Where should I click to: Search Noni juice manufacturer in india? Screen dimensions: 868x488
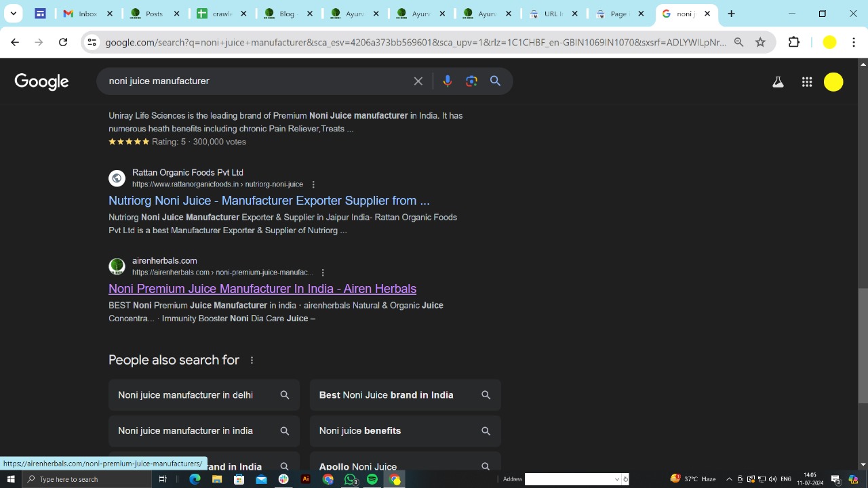[204, 431]
